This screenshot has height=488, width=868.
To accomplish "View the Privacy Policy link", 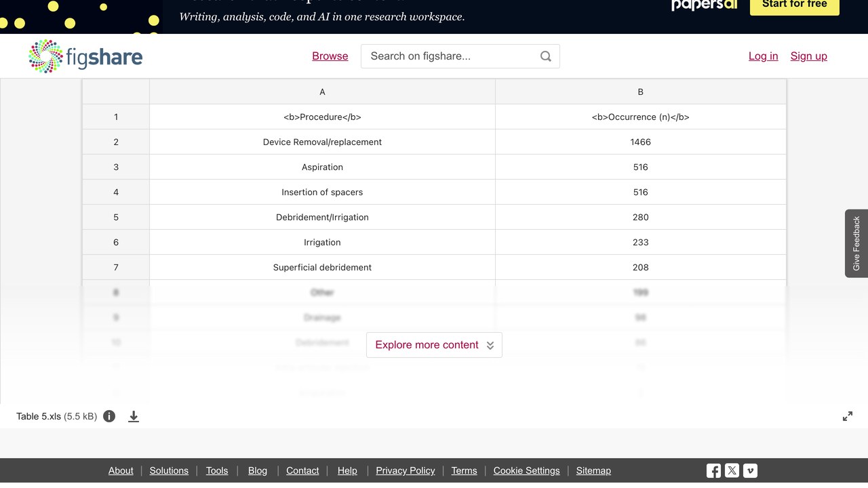I will 406,470.
